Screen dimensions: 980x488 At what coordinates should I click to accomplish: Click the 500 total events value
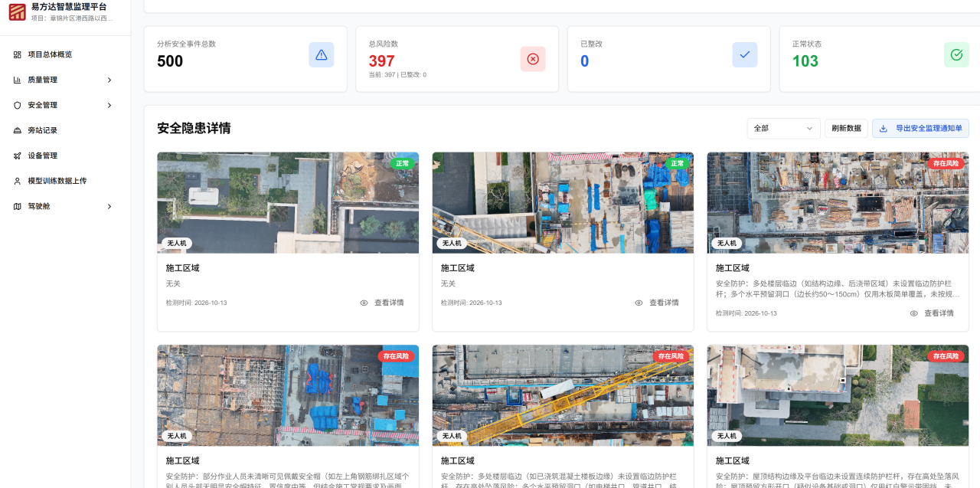(x=170, y=61)
